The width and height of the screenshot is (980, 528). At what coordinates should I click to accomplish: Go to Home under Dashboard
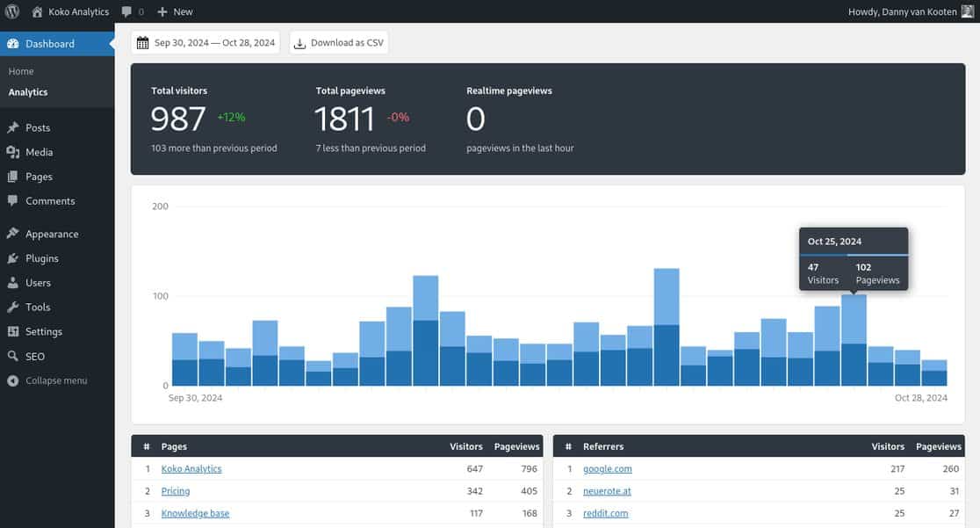(x=20, y=70)
